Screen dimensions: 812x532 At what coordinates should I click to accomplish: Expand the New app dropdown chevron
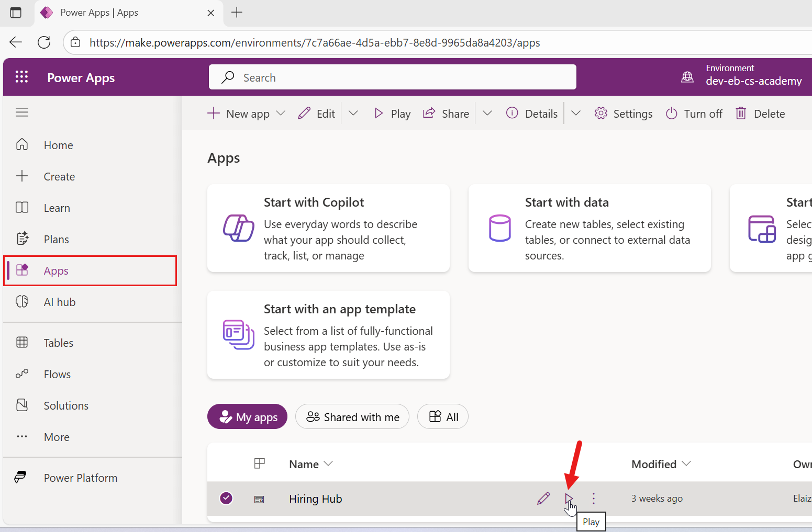(x=281, y=113)
